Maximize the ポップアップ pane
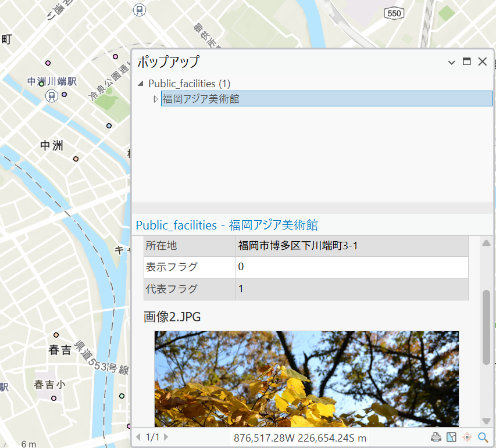This screenshot has width=496, height=448. point(466,62)
